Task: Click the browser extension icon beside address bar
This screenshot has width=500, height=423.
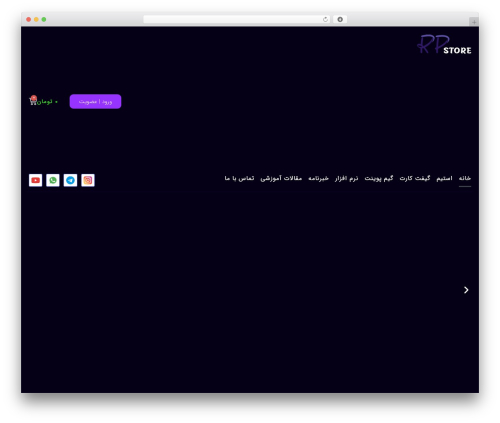Action: coord(340,20)
